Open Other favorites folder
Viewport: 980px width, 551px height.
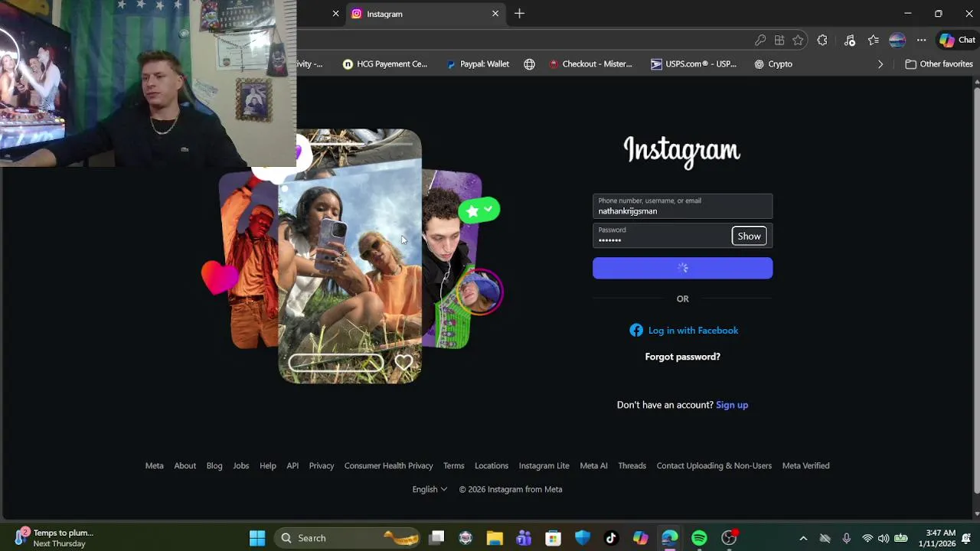tap(939, 64)
